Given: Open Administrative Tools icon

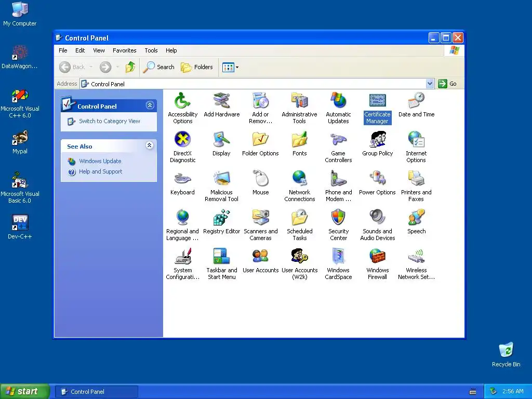Looking at the screenshot, I should (299, 108).
